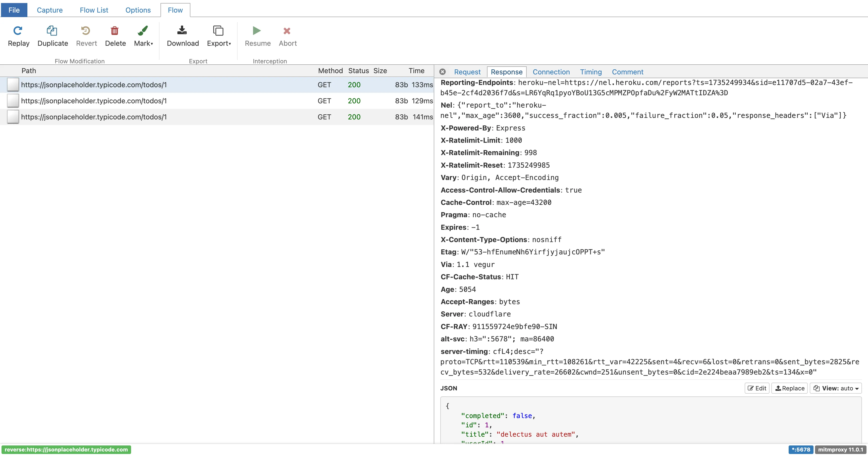Viewport: 868px width, 456px height.
Task: Select the Flow tab
Action: pos(175,10)
